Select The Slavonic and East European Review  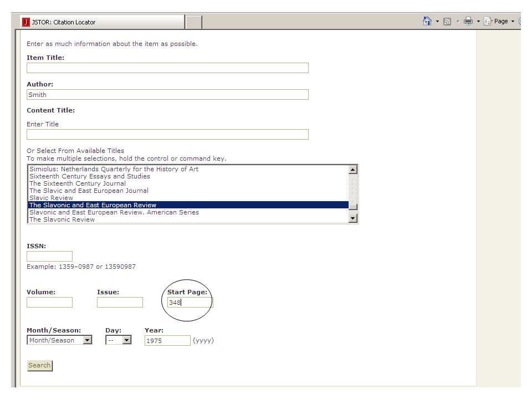188,205
